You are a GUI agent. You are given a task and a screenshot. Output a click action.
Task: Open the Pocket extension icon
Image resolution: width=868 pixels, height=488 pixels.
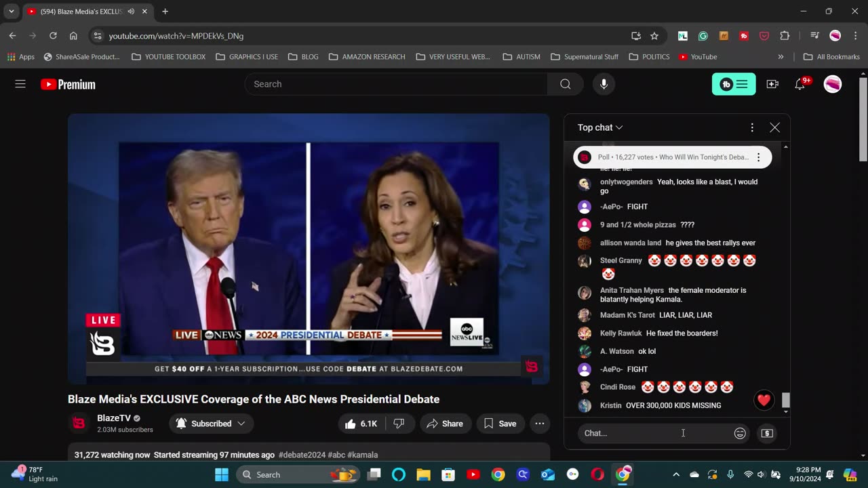[764, 36]
